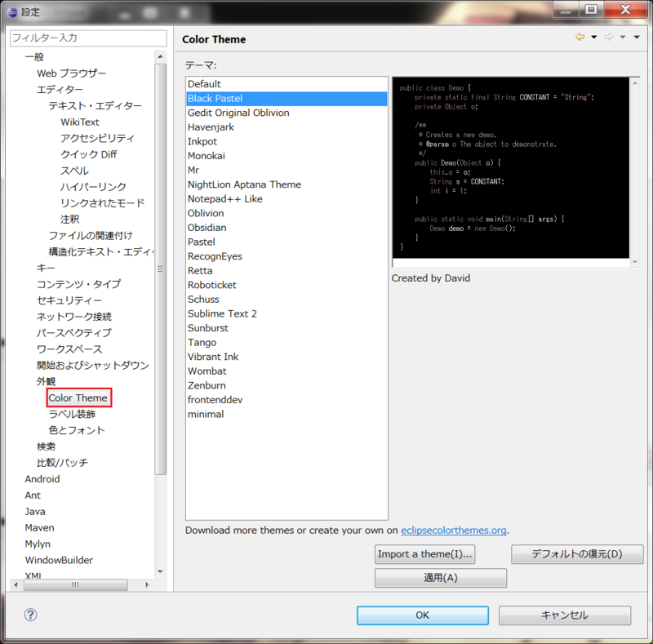Select the Black Pastel theme

287,98
